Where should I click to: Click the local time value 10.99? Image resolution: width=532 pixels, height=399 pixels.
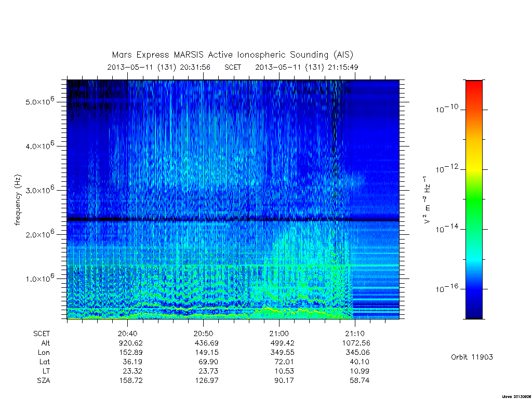(360, 371)
